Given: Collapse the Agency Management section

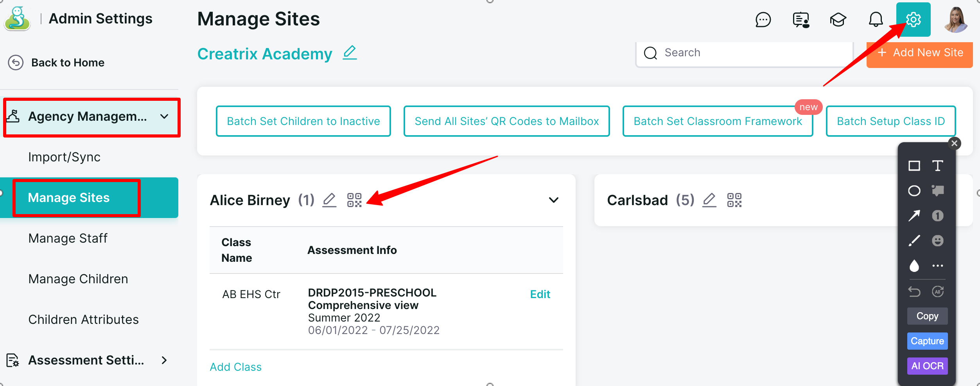Looking at the screenshot, I should point(164,116).
